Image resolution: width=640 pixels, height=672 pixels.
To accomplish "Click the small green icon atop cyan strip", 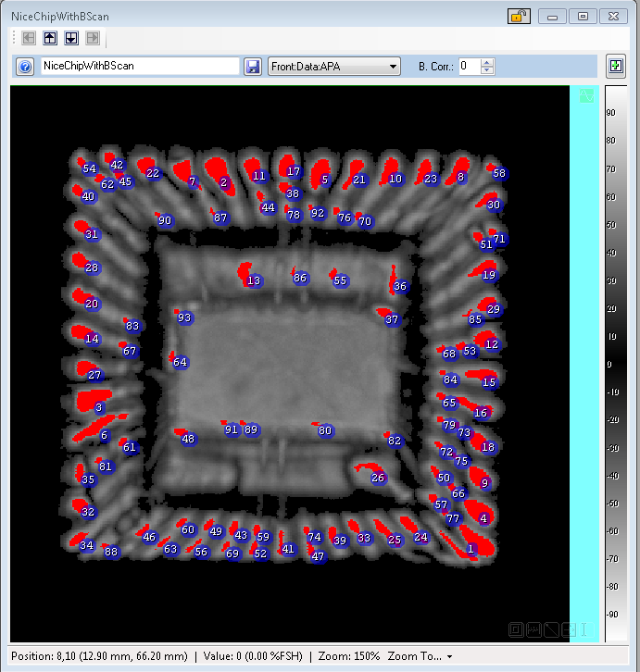I will (x=585, y=95).
